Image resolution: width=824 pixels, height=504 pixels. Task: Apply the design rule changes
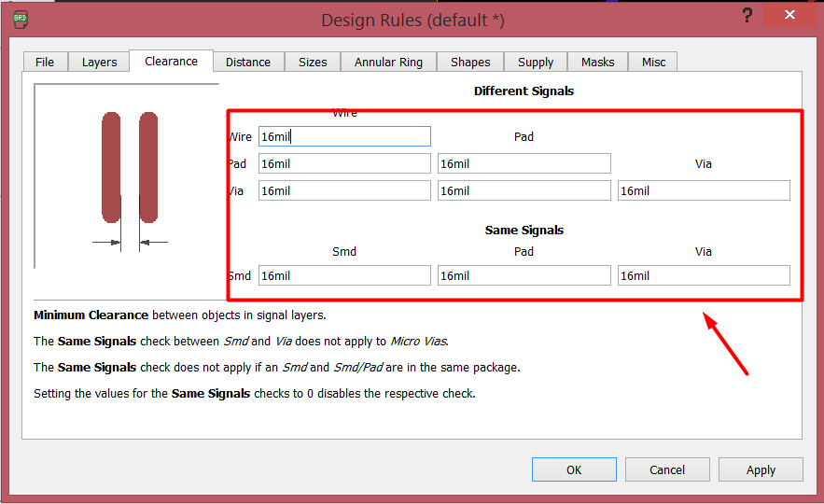coord(761,469)
